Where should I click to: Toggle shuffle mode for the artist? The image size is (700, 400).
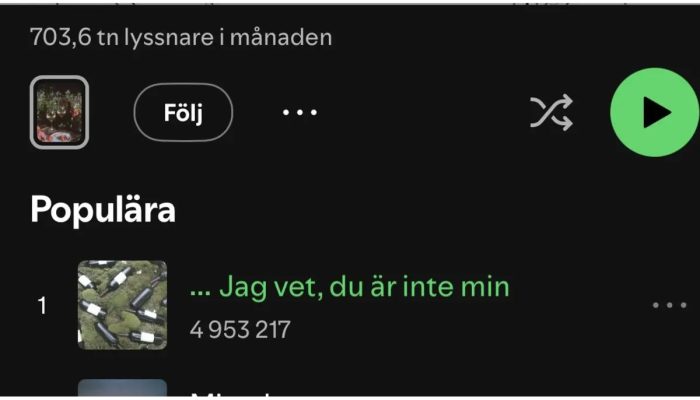pyautogui.click(x=551, y=112)
